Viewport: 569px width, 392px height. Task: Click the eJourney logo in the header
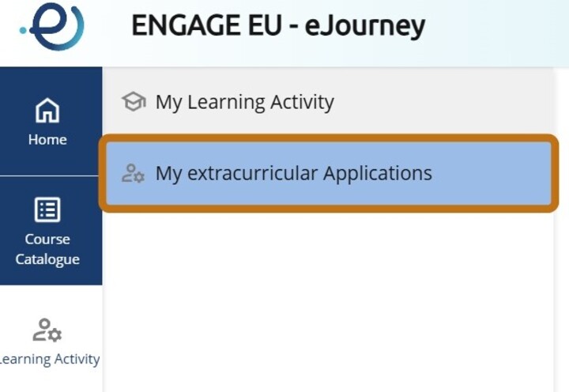coord(52,26)
